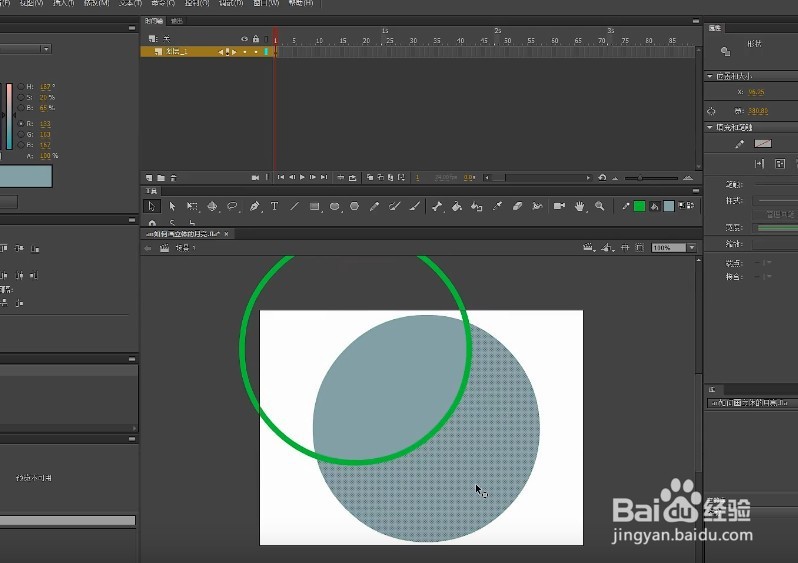Open the edit symbols dropdown icon
Image resolution: width=798 pixels, height=563 pixels.
608,247
